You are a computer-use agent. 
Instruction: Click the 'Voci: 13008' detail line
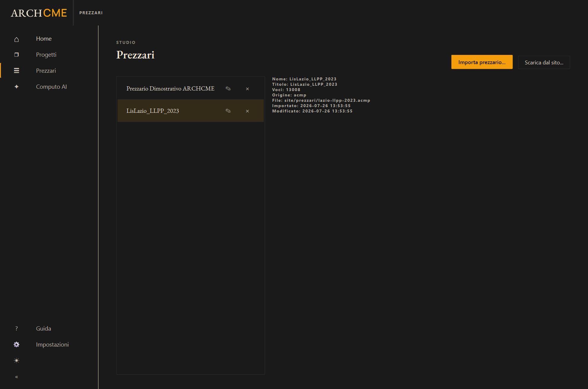pos(286,90)
